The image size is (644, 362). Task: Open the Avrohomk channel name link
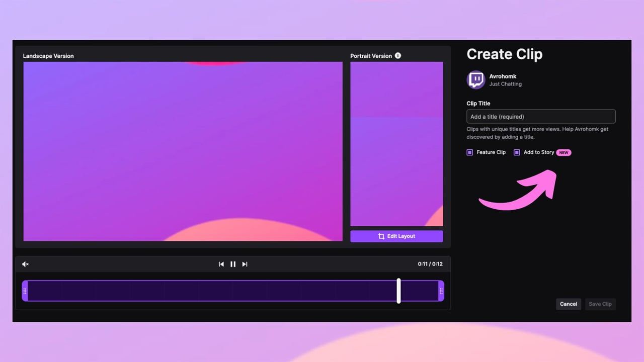click(x=503, y=76)
